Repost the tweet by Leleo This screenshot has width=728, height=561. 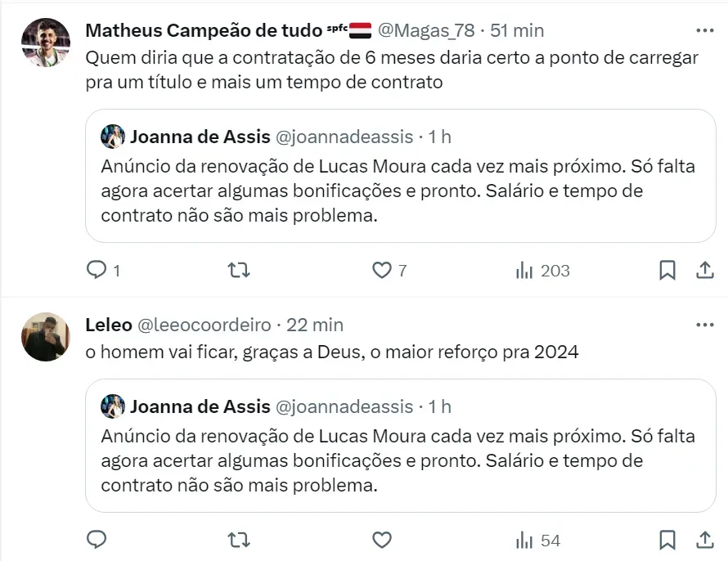tap(238, 540)
